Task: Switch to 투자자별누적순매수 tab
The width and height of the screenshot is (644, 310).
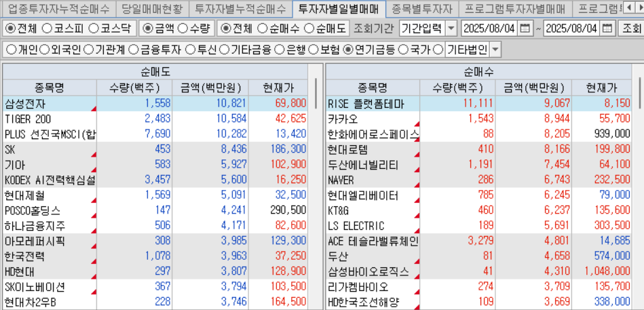Action: coord(240,8)
